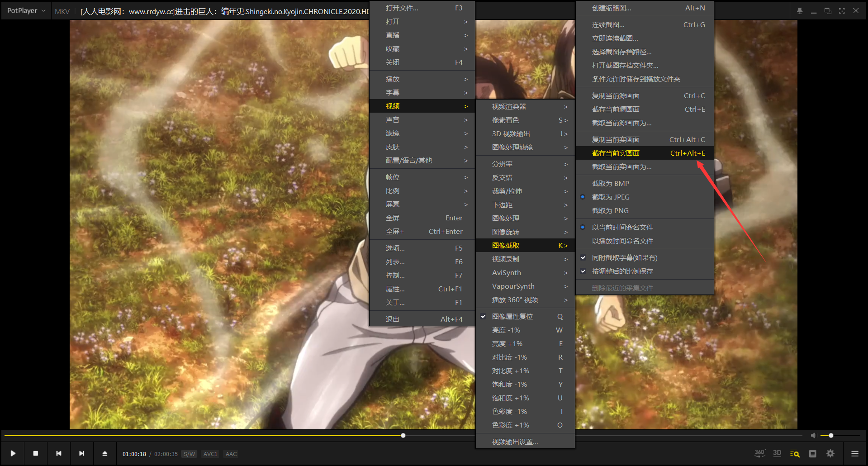The height and width of the screenshot is (466, 868).
Task: Expand the 打开 submenu
Action: coord(422,21)
